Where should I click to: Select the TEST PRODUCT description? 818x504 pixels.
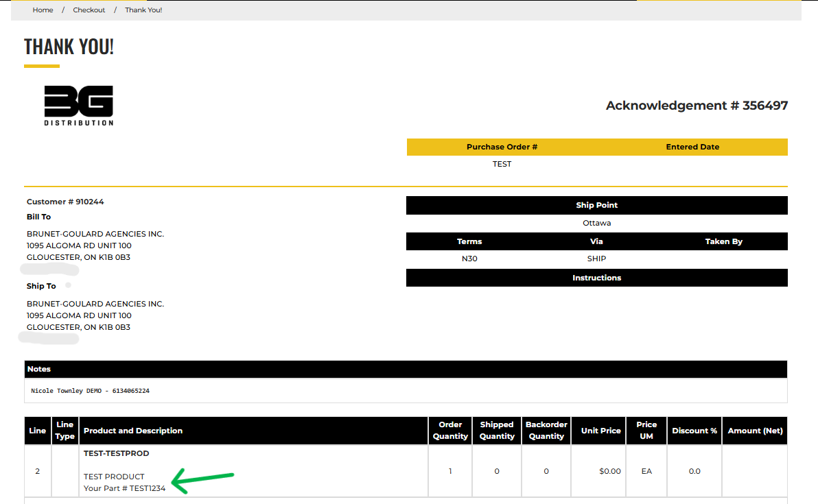(114, 477)
